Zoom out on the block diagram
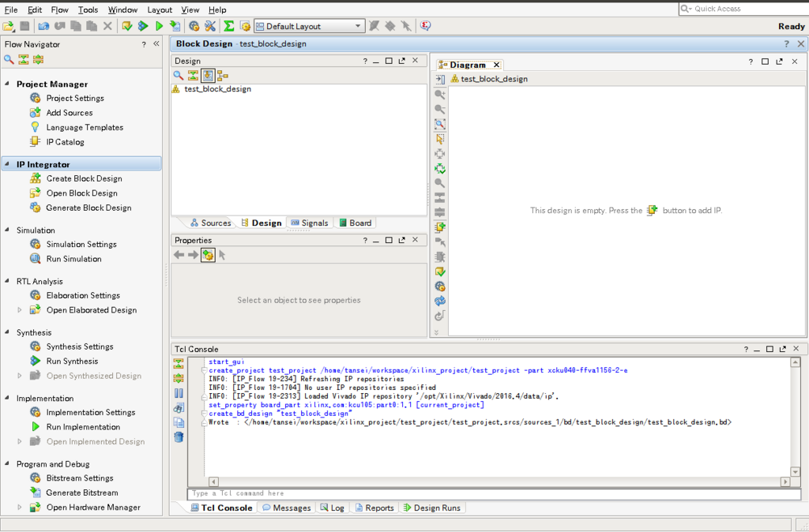Image resolution: width=809 pixels, height=532 pixels. 439,109
